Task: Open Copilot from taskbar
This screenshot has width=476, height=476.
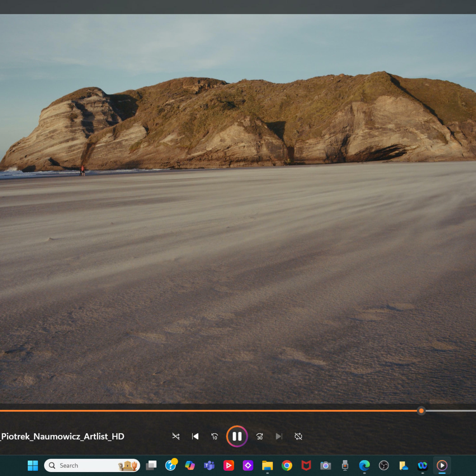Action: tap(190, 465)
